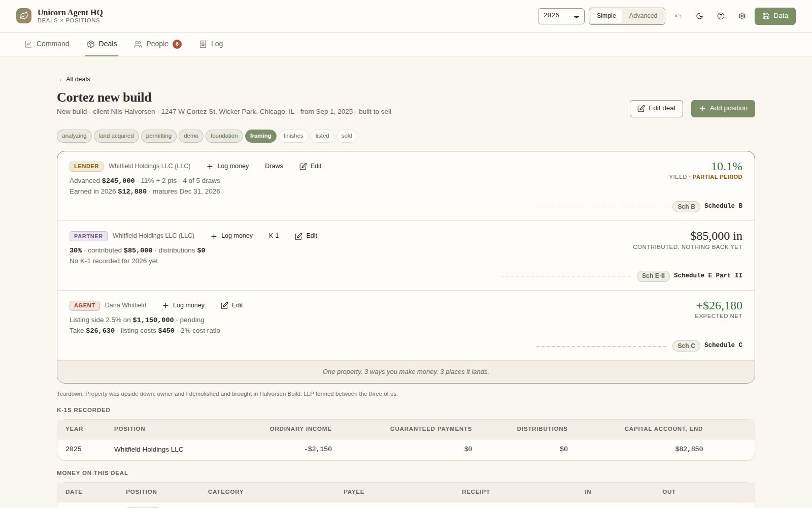
Task: Select the sold stage pill
Action: (x=347, y=136)
